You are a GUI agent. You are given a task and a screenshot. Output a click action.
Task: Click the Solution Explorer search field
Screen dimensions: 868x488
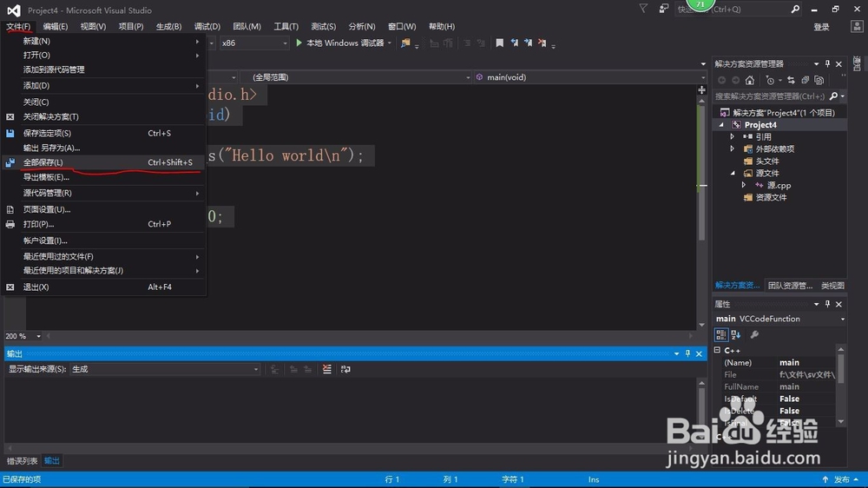(x=770, y=96)
